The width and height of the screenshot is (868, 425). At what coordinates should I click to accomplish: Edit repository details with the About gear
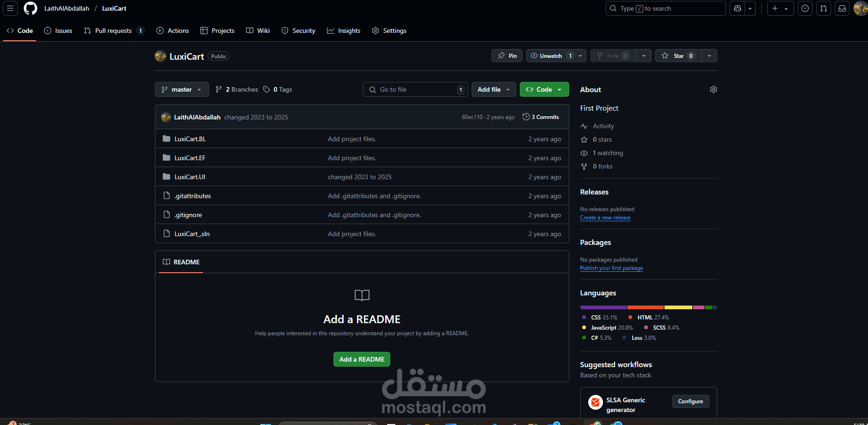(714, 89)
